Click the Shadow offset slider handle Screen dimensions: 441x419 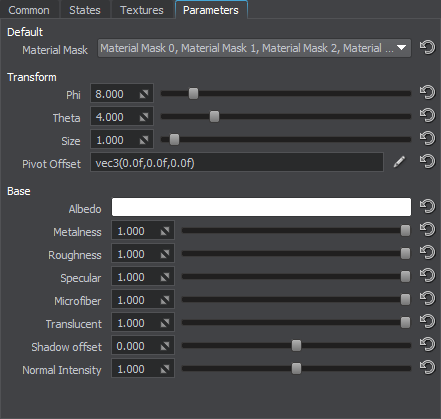(296, 346)
